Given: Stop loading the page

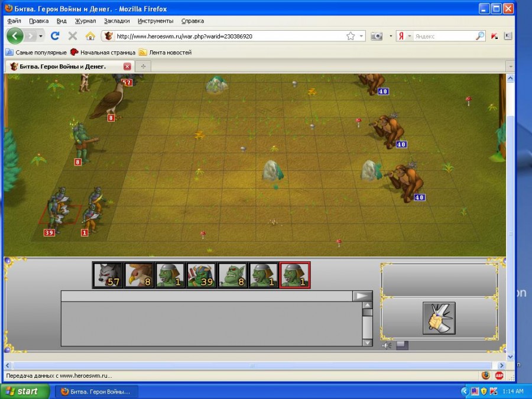Looking at the screenshot, I should pos(73,36).
